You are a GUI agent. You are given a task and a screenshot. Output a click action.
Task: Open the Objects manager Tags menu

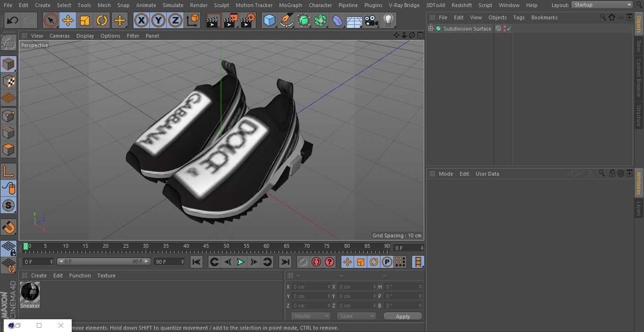[x=519, y=17]
